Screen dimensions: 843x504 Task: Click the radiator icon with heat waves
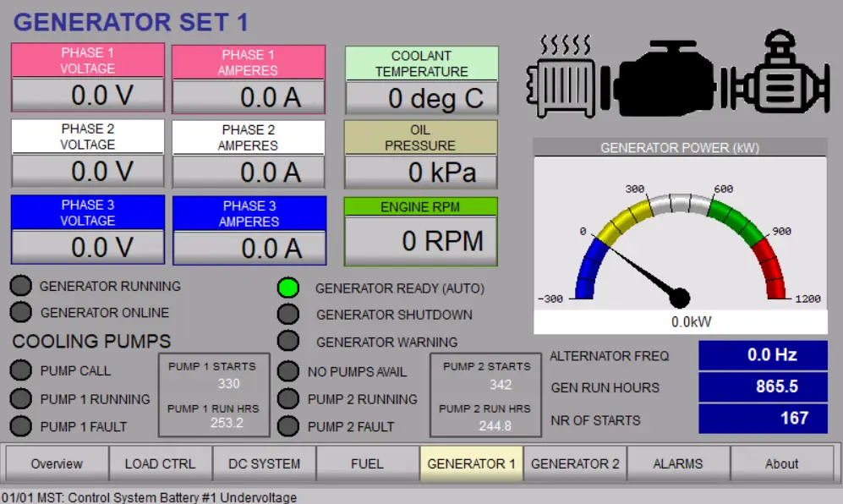(556, 79)
